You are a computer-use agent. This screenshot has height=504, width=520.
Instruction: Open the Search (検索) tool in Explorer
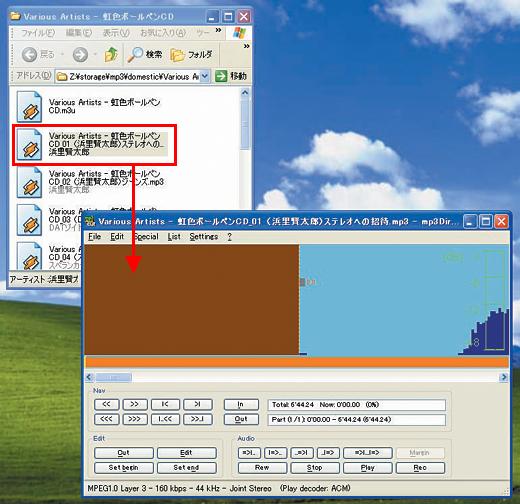tap(145, 54)
